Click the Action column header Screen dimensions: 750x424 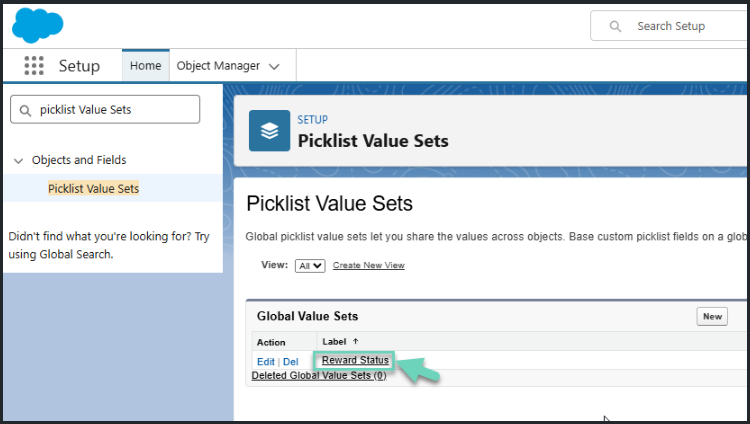(271, 342)
